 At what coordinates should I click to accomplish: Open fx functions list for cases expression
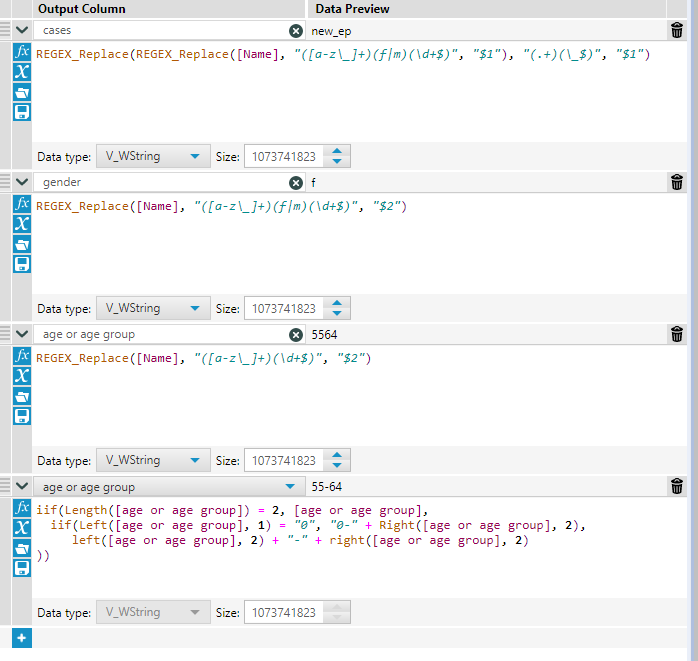click(x=22, y=52)
